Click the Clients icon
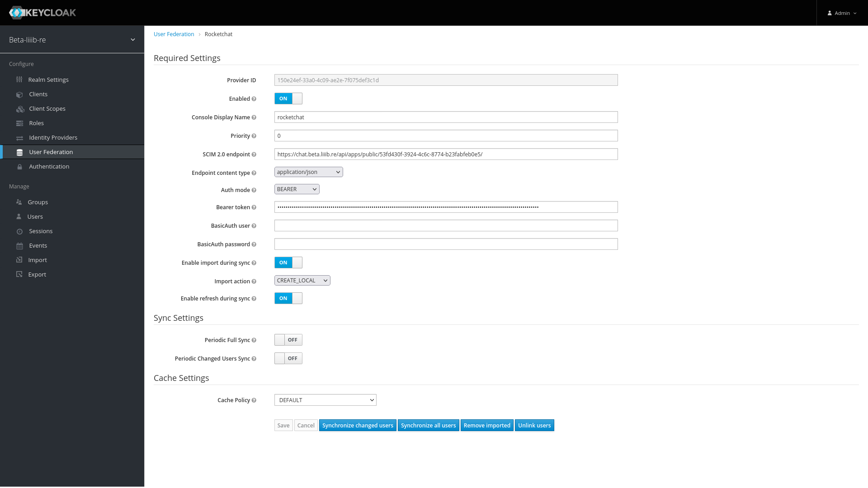Image resolution: width=868 pixels, height=488 pixels. 20,94
